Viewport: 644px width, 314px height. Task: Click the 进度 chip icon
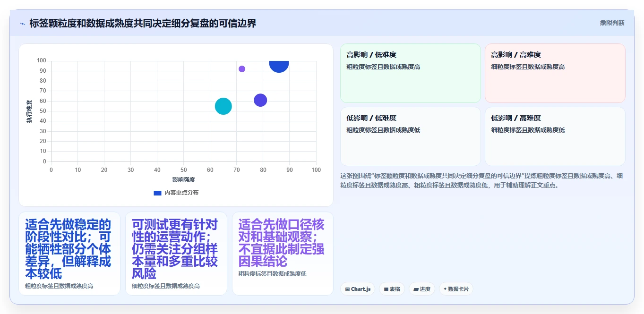pos(416,289)
